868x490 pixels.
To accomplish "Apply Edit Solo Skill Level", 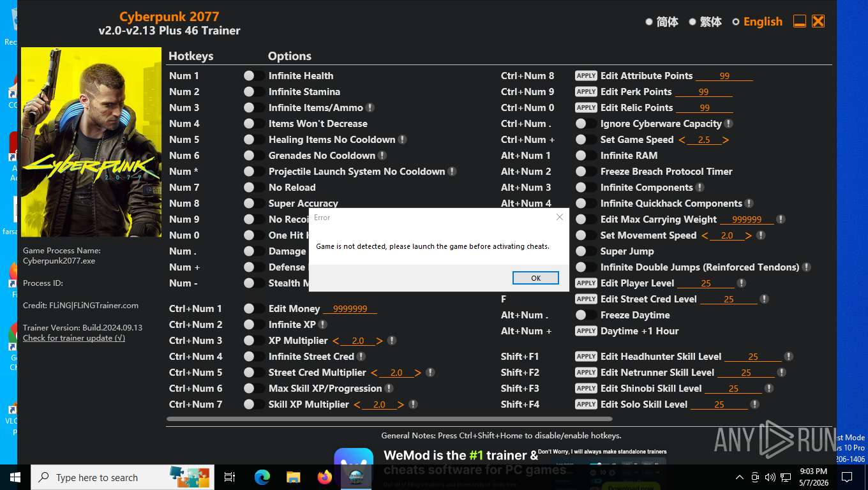I will coord(586,404).
